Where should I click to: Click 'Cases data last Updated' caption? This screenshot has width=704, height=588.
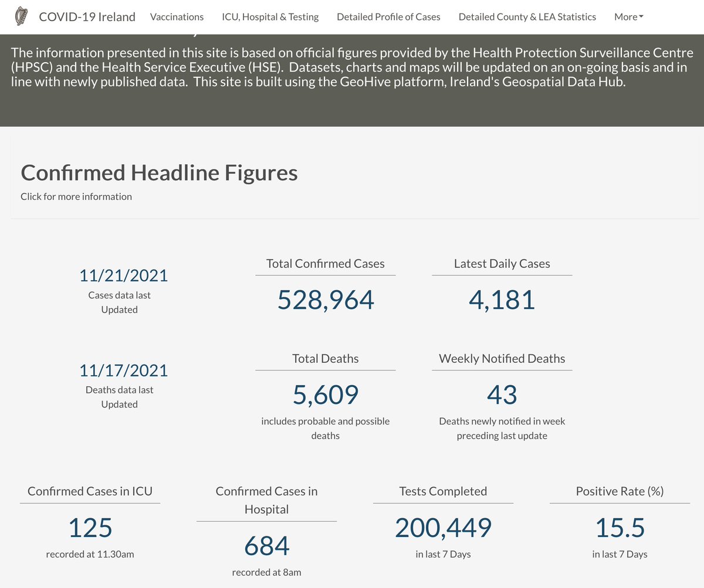[x=120, y=302]
